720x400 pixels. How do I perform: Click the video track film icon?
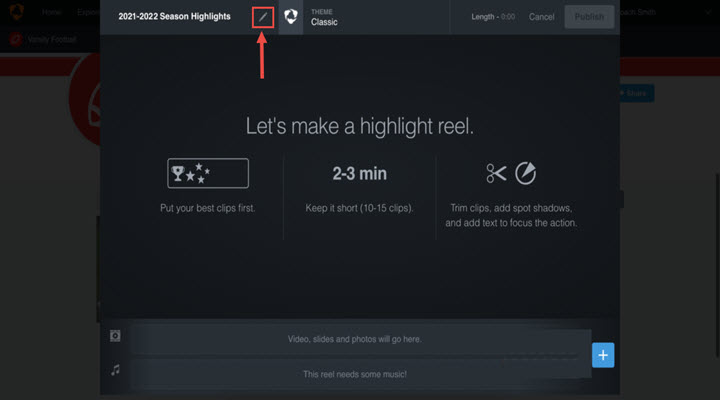click(x=115, y=336)
